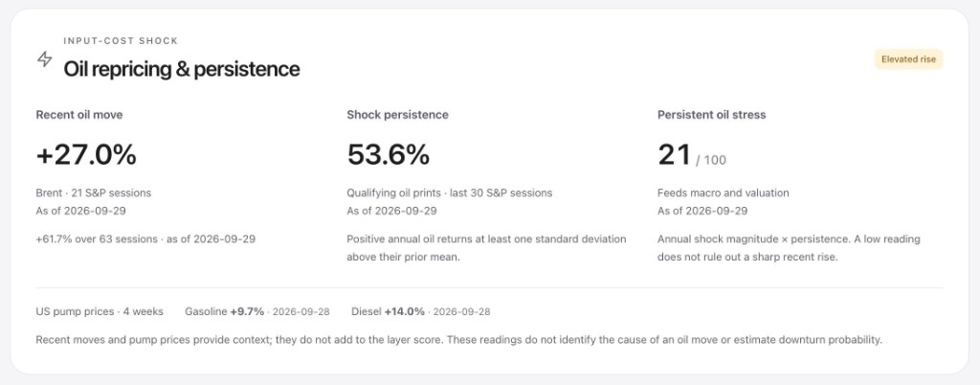
Task: Click Brent · 21 S&P sessions text
Action: point(93,193)
